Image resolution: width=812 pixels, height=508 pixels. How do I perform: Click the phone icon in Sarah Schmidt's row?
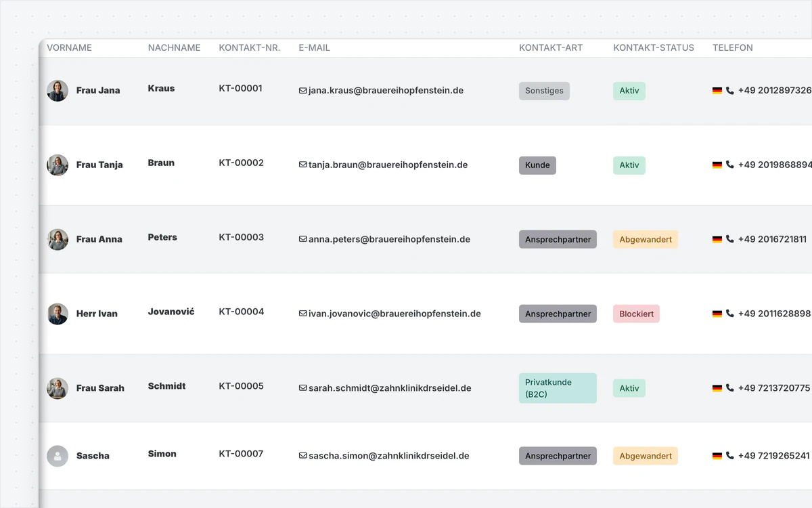(x=729, y=389)
